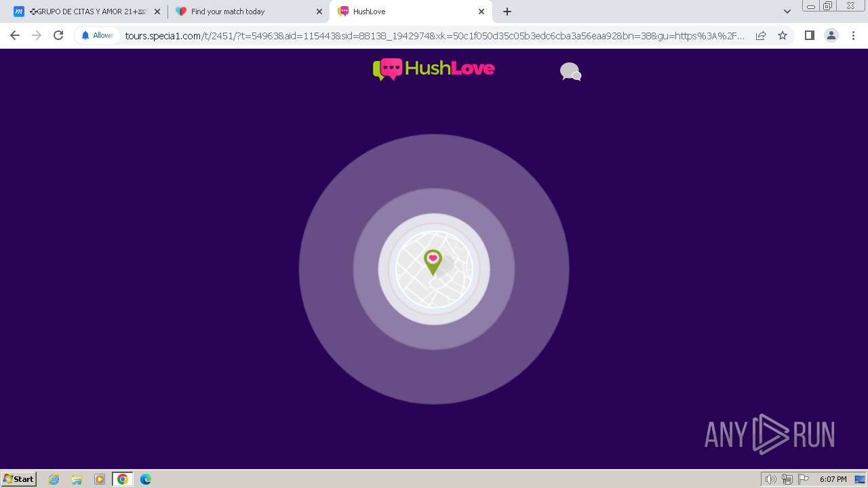868x488 pixels.
Task: Click the HushLove tab favicon
Action: pos(343,12)
